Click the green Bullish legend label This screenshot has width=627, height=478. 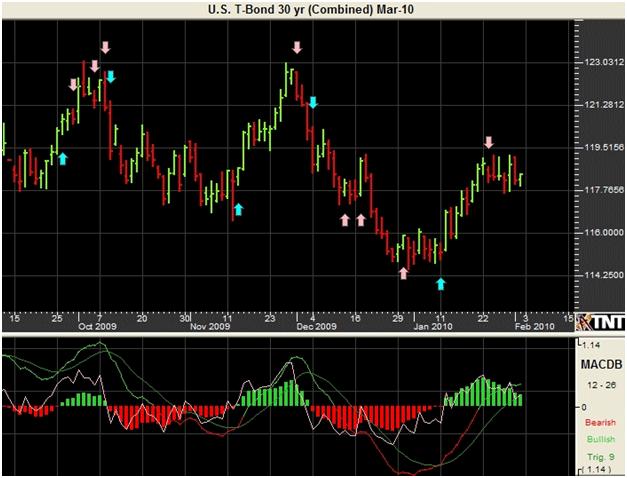[x=601, y=439]
